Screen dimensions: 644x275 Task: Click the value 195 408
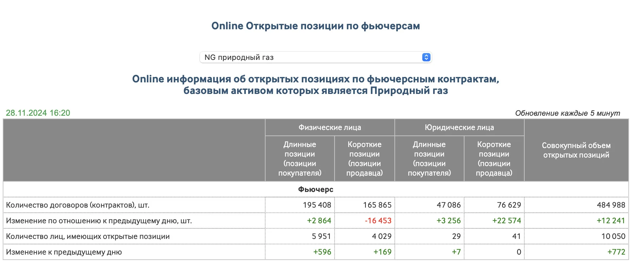point(317,205)
